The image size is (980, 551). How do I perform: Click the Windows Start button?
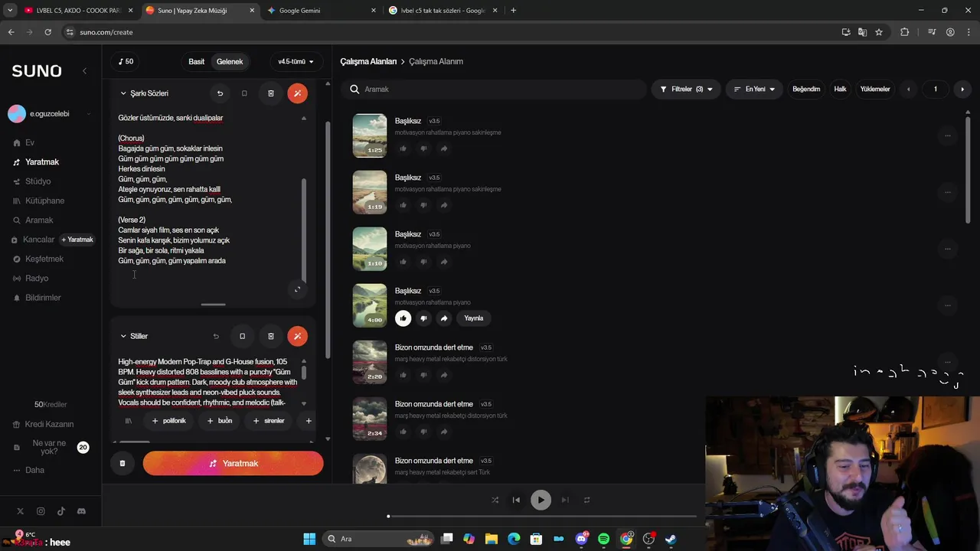309,539
